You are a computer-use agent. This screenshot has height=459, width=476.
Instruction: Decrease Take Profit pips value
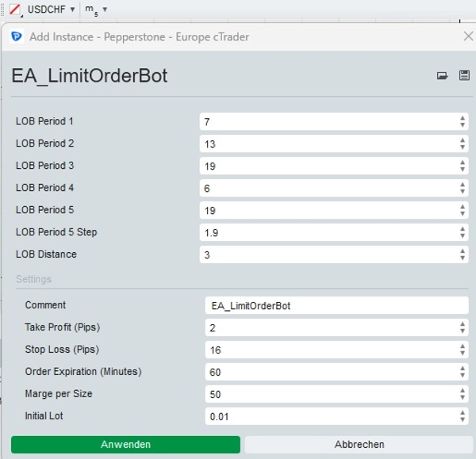(463, 331)
